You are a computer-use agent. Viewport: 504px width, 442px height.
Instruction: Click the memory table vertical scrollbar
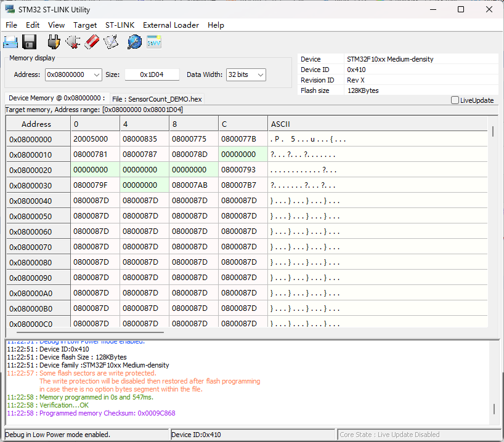click(493, 132)
